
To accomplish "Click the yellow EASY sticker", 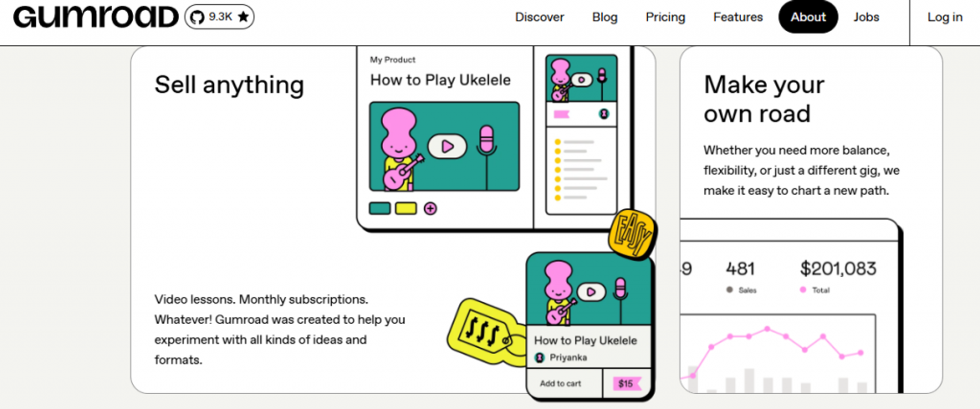I will (633, 234).
